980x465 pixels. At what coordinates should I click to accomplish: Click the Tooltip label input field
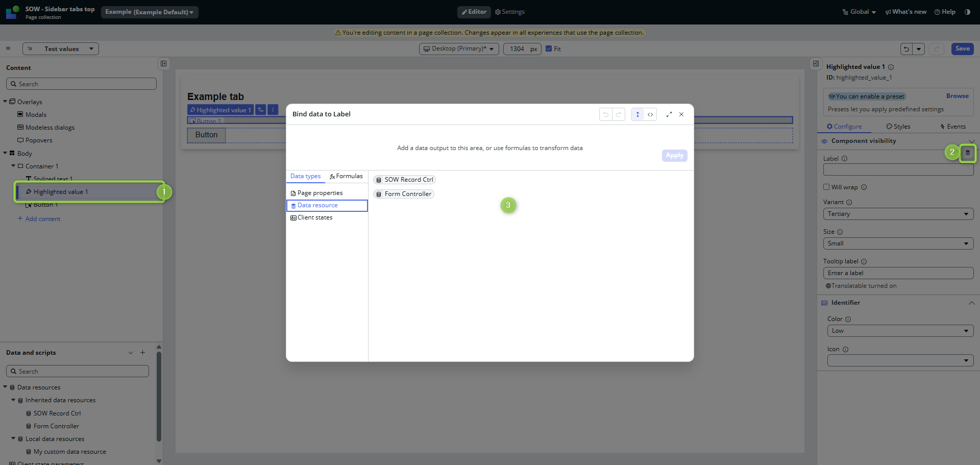(898, 273)
